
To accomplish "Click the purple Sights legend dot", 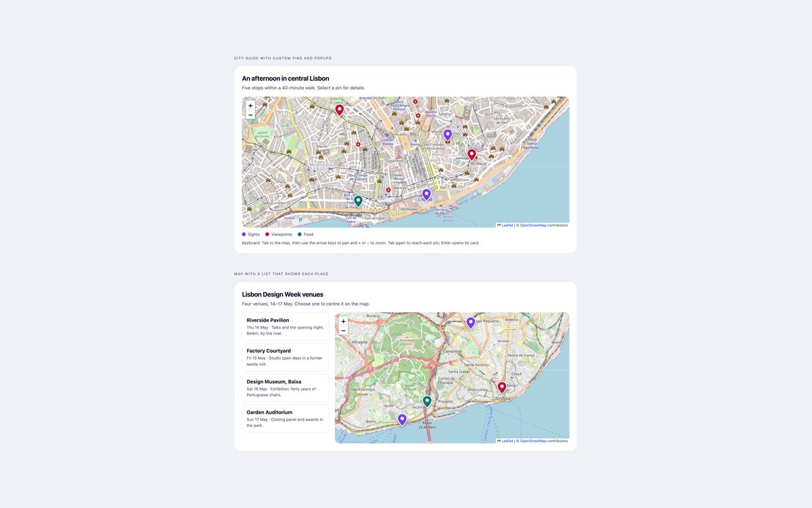I will (244, 234).
